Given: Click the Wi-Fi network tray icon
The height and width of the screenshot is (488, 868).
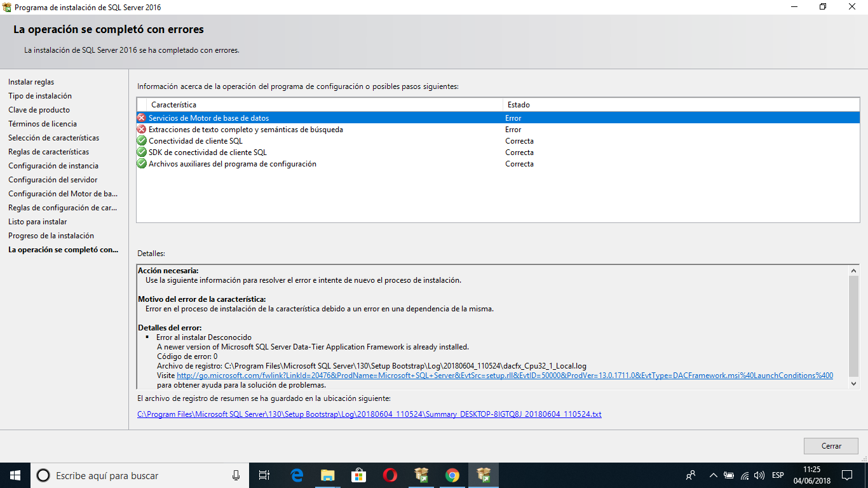Looking at the screenshot, I should [744, 475].
